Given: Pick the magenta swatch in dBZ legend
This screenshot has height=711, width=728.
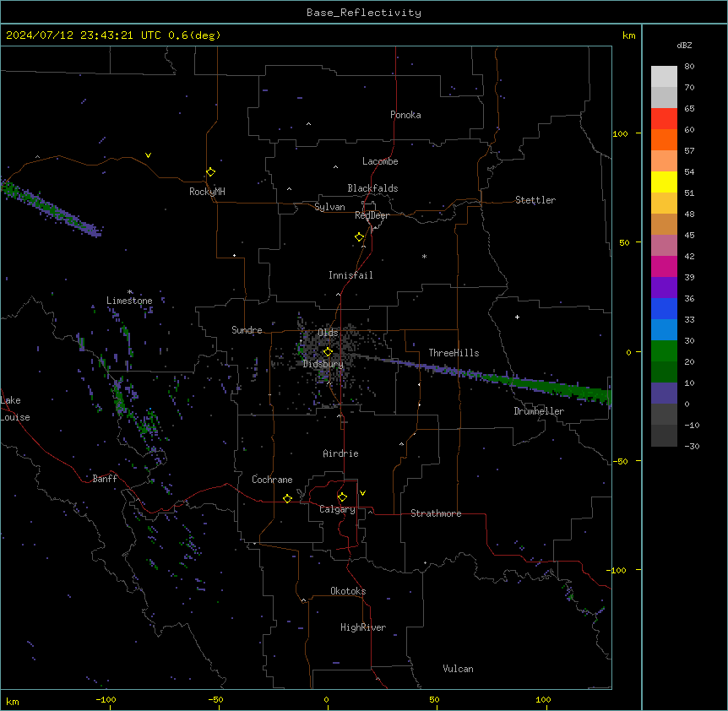Looking at the screenshot, I should pos(664,266).
